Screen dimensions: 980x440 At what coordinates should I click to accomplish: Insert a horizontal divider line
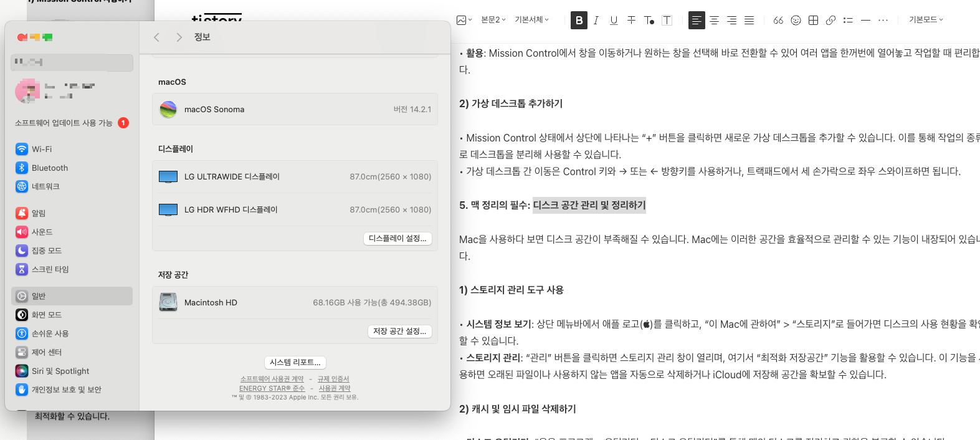pos(865,21)
